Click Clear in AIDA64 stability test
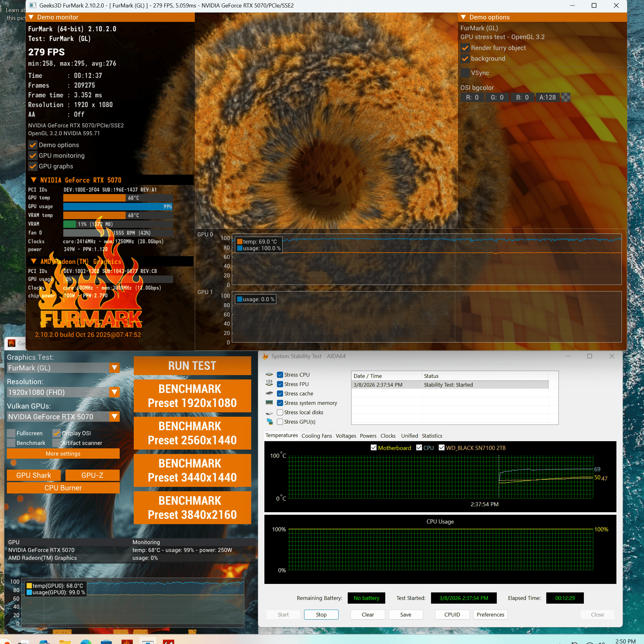The height and width of the screenshot is (644, 644). click(368, 615)
